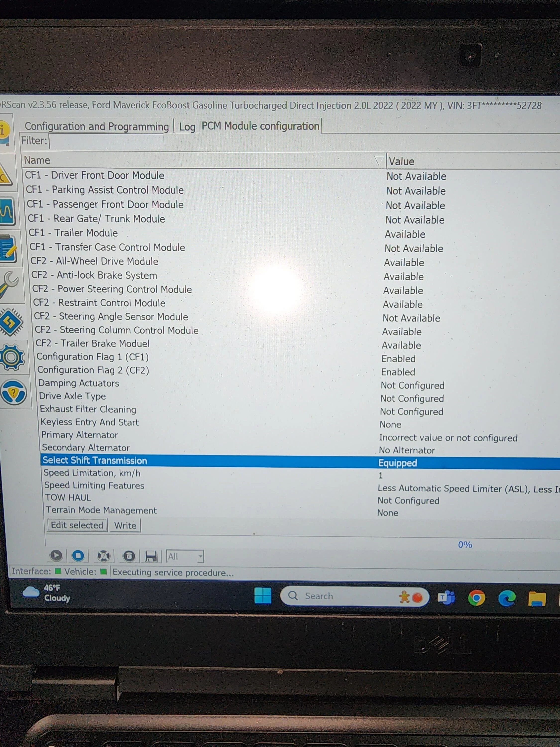Image resolution: width=560 pixels, height=747 pixels.
Task: Open the chip configuration and programming section
Action: point(11,322)
